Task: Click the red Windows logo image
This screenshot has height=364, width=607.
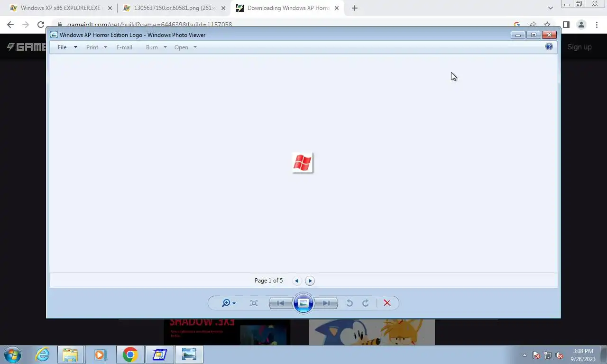Action: pos(303,163)
